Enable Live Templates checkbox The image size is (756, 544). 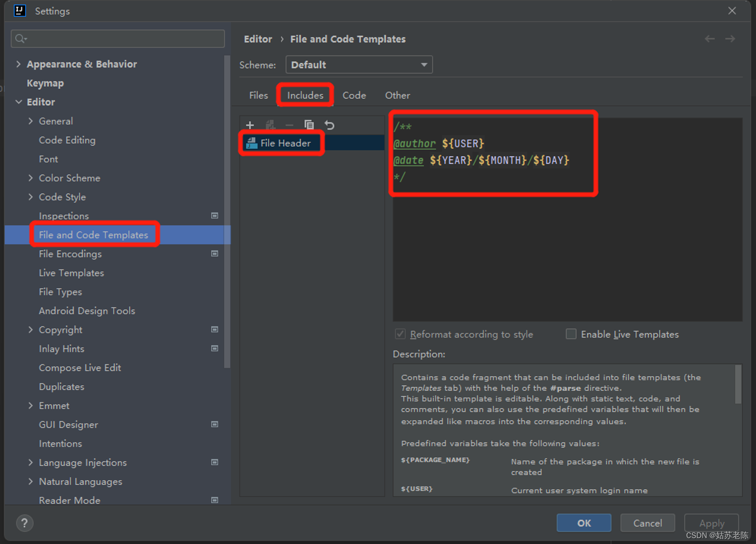coord(571,334)
